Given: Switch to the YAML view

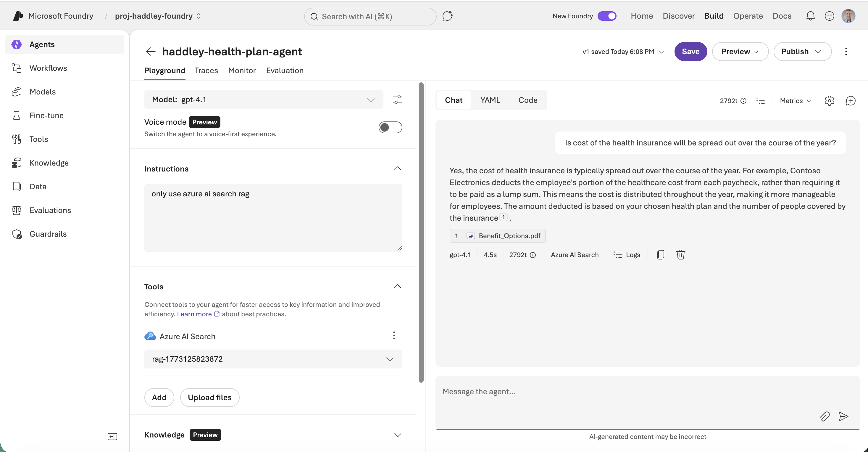Looking at the screenshot, I should coord(490,100).
